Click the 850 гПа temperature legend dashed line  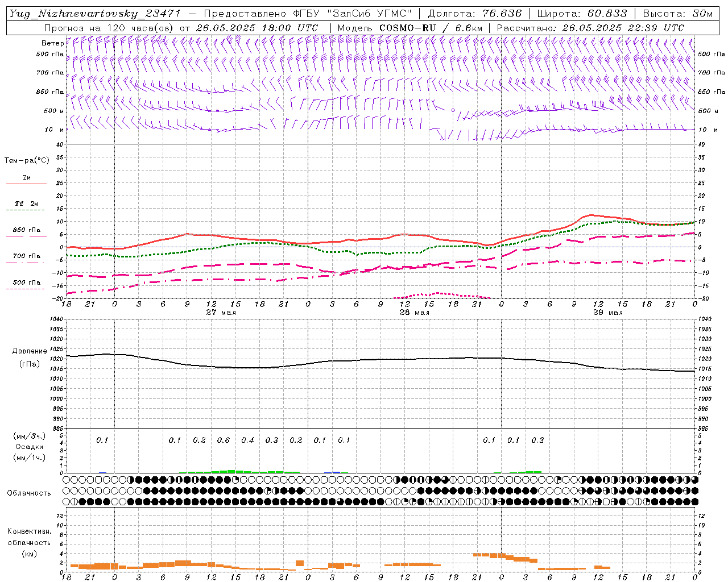[26, 237]
